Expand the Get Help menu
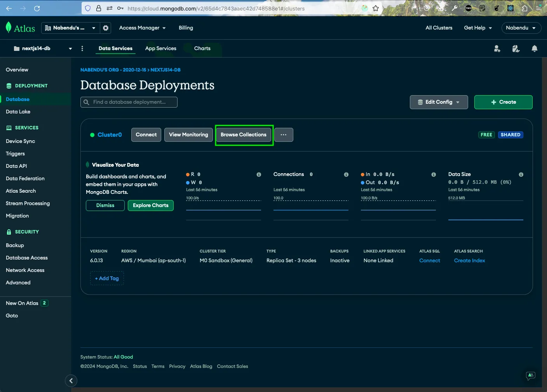The image size is (547, 392). pos(478,28)
